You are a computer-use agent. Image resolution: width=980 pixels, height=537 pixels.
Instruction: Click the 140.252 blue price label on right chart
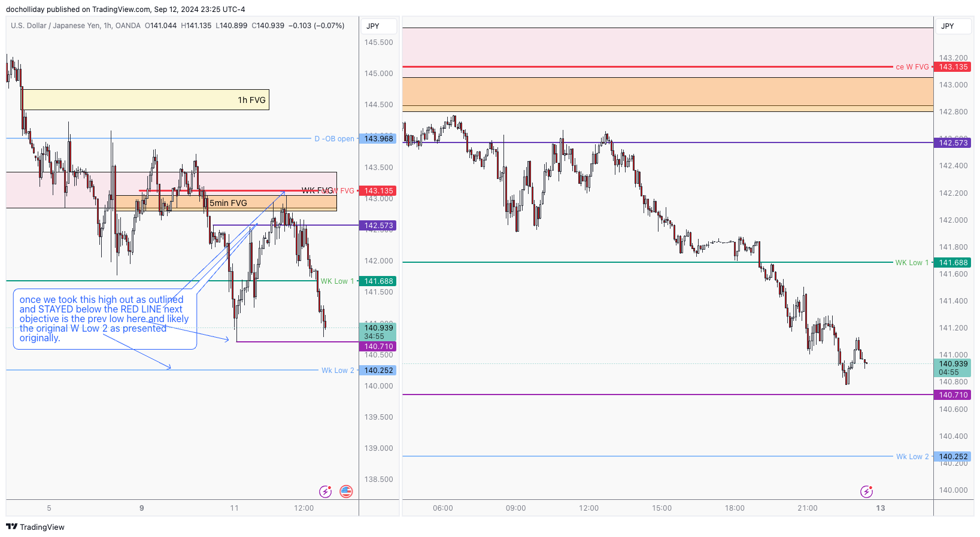[952, 457]
